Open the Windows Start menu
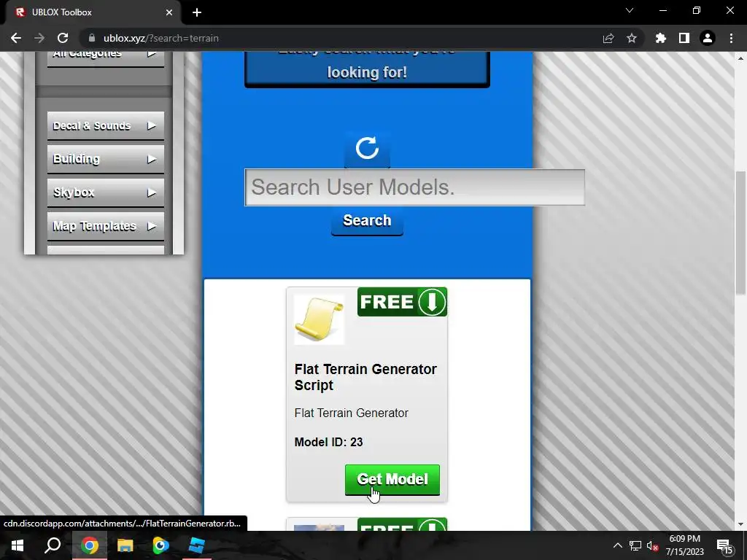The image size is (747, 560). point(18,545)
